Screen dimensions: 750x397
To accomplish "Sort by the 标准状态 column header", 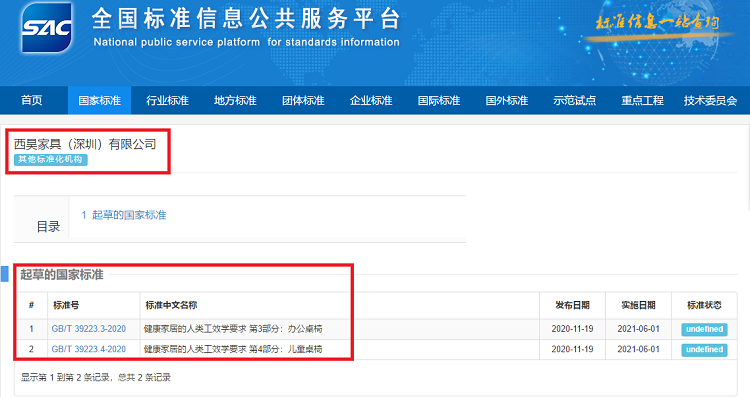I will pos(704,305).
